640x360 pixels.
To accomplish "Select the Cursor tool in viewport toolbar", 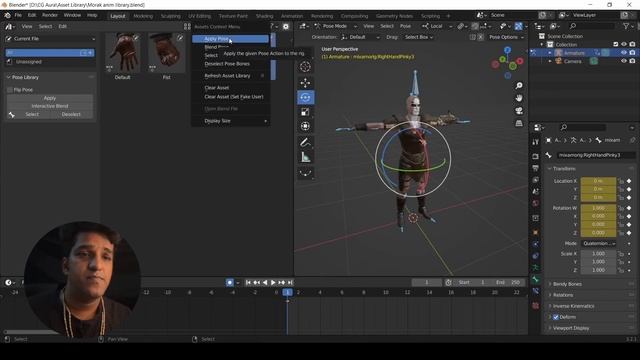I will tap(305, 67).
